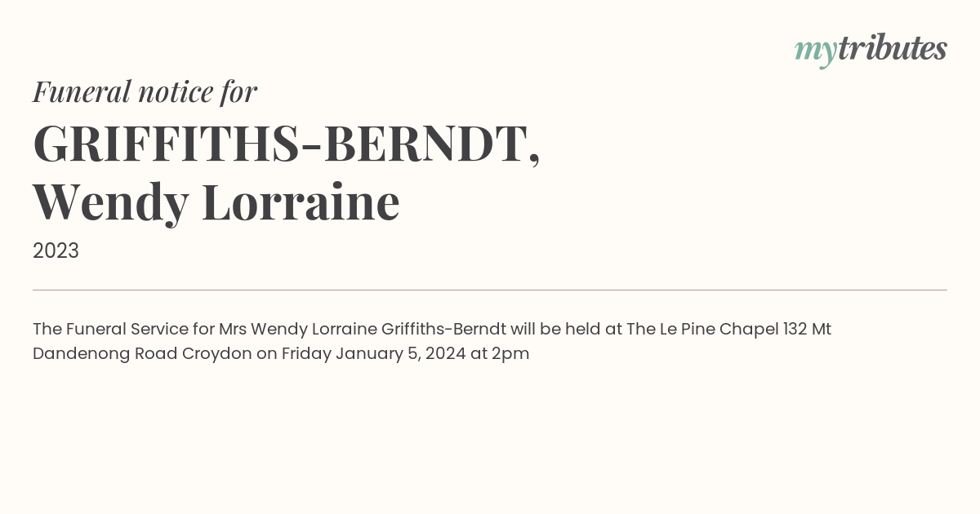Click the word 'Lorraine' in the heading

(x=301, y=202)
